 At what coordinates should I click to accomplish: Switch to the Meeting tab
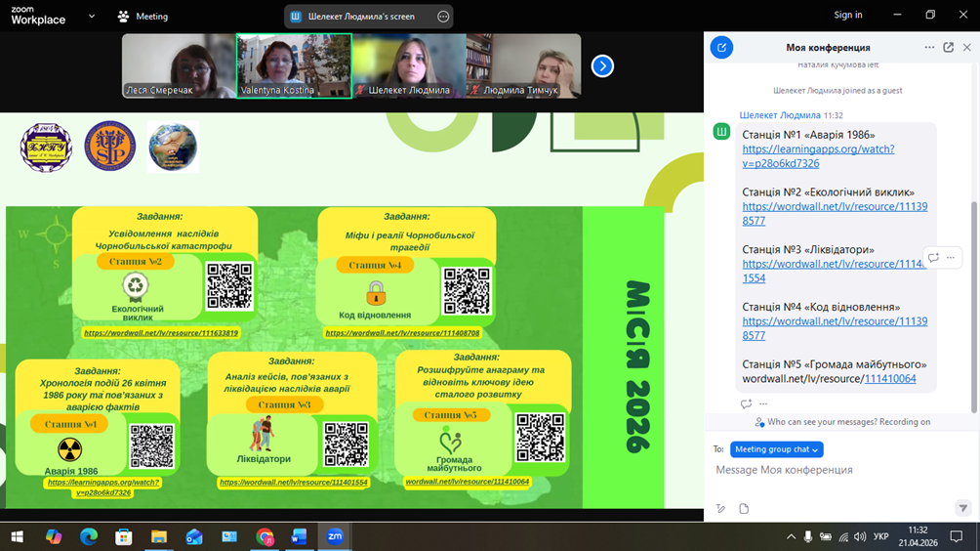coord(143,17)
